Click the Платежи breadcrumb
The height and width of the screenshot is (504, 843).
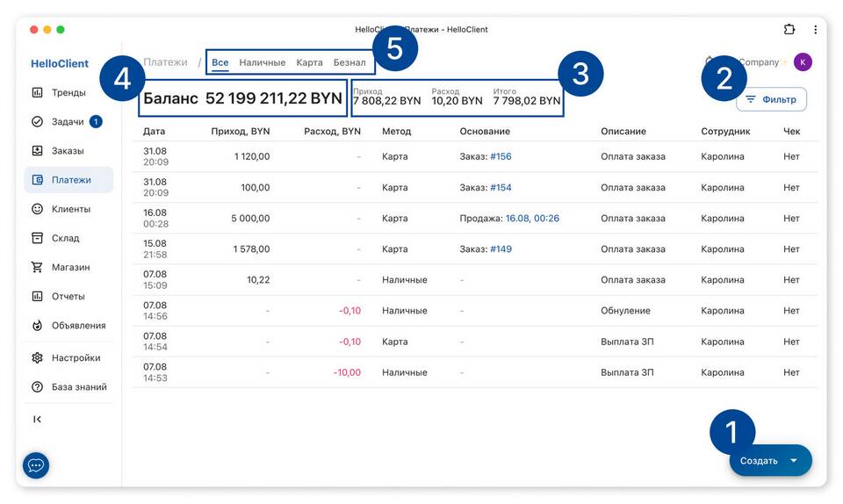(x=166, y=62)
